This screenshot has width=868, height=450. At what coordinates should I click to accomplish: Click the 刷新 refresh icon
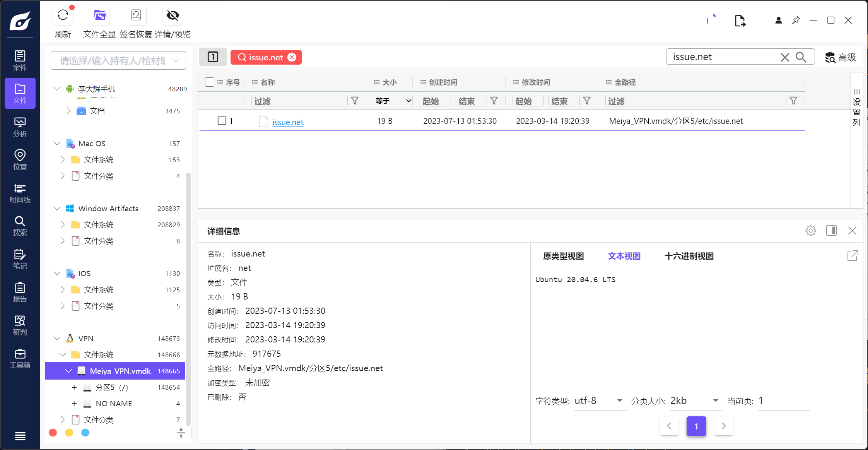click(63, 15)
